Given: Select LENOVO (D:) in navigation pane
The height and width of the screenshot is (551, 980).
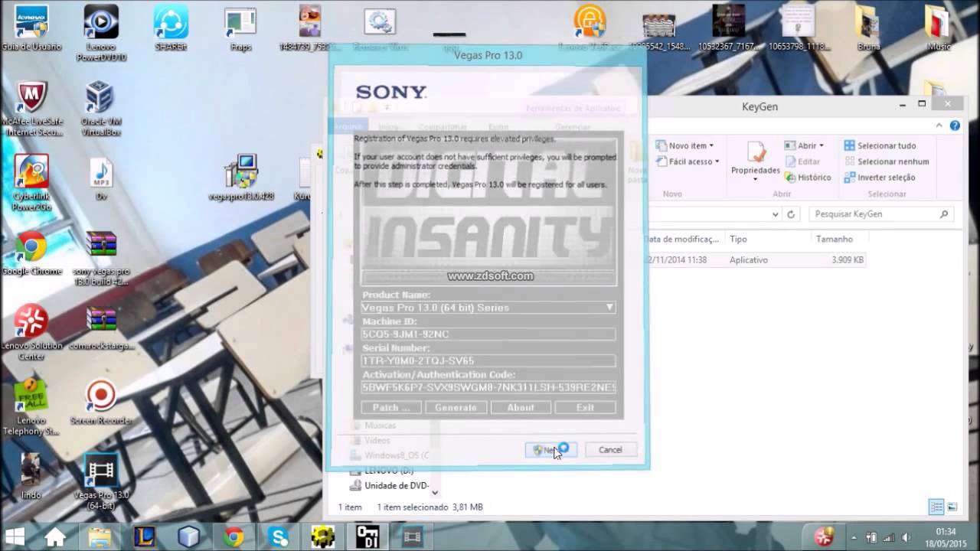Looking at the screenshot, I should coord(383,470).
